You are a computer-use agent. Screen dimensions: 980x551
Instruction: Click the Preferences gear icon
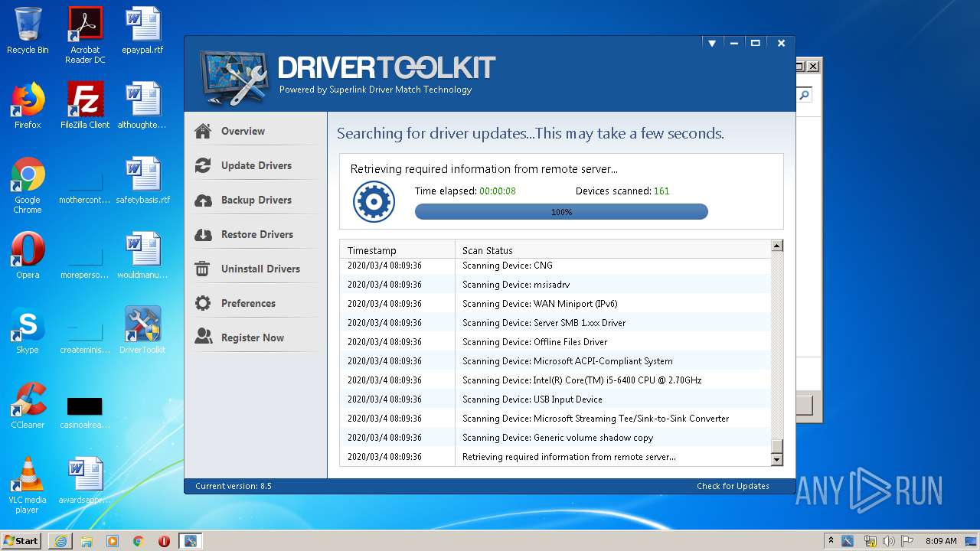pyautogui.click(x=203, y=303)
